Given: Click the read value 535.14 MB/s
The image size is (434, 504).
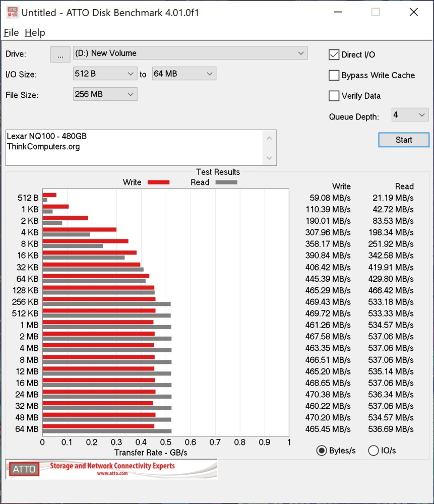Looking at the screenshot, I should pyautogui.click(x=391, y=371).
